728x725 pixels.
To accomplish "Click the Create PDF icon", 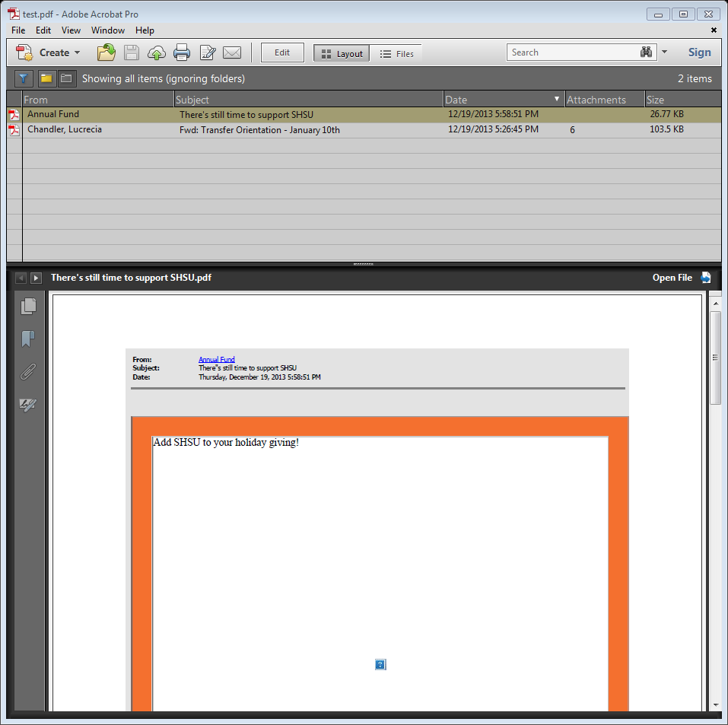I will click(x=24, y=52).
